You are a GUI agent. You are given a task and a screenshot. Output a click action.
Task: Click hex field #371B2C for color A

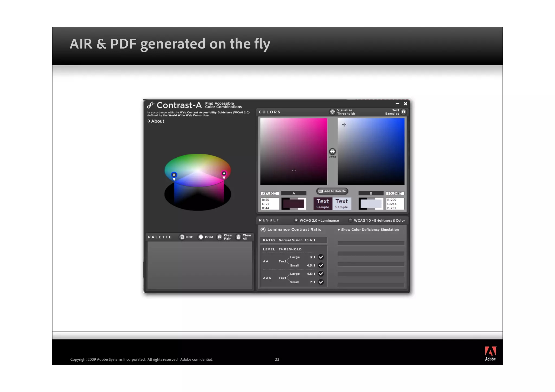(270, 193)
